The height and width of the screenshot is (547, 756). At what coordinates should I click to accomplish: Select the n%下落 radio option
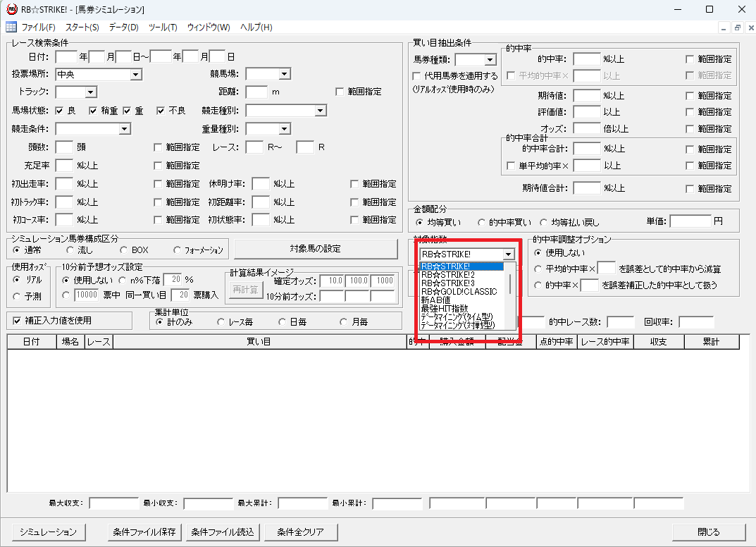(122, 281)
